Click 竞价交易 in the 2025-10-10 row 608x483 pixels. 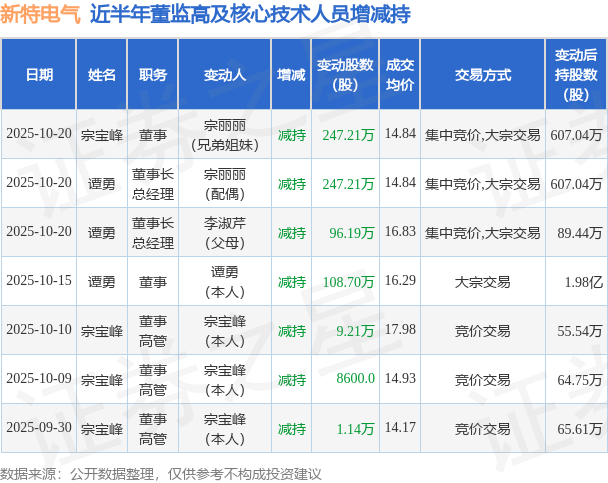(483, 331)
